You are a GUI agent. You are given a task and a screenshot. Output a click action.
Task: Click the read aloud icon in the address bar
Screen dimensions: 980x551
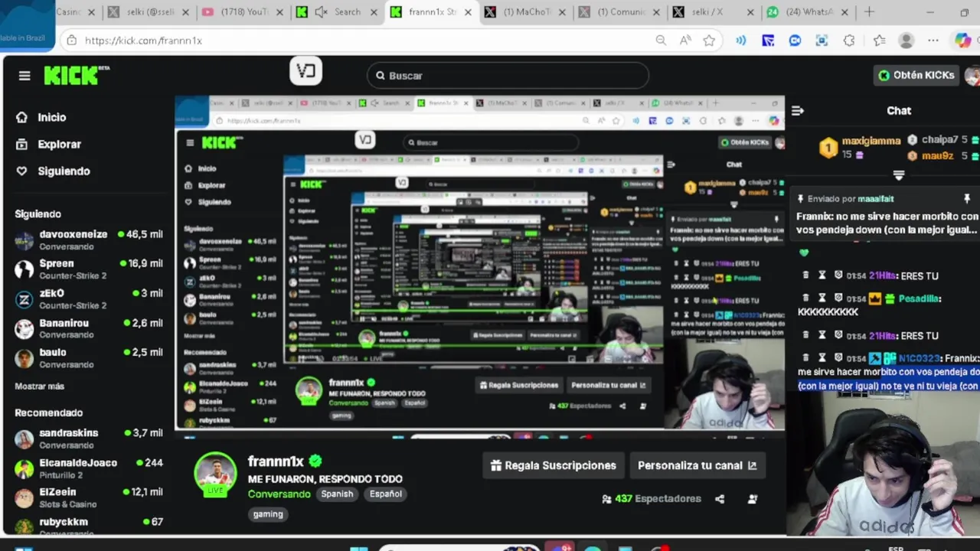(685, 41)
